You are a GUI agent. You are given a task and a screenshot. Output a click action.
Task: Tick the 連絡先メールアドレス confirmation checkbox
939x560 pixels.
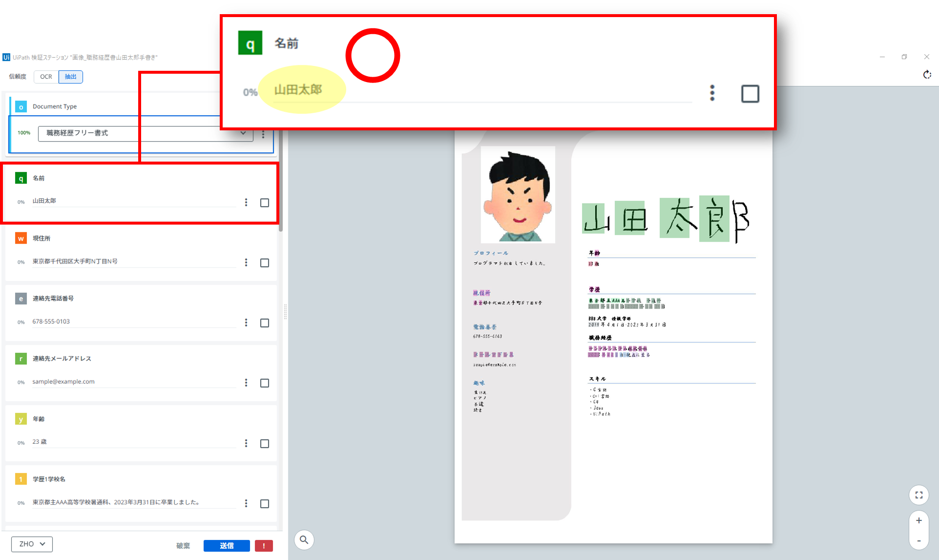tap(265, 383)
